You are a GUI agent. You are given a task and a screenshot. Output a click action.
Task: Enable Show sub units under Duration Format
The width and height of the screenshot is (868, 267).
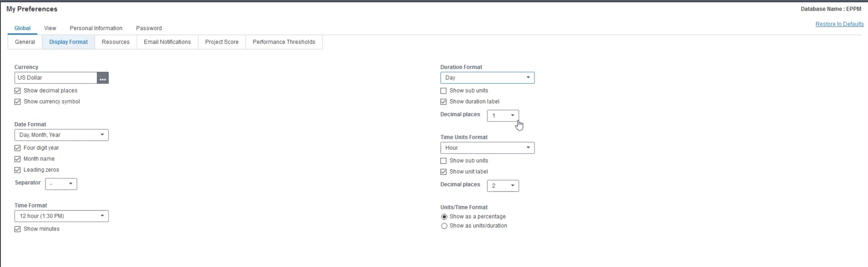point(443,91)
